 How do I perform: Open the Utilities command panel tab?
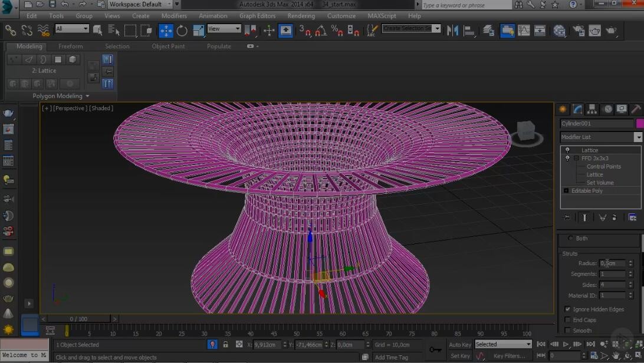(636, 108)
